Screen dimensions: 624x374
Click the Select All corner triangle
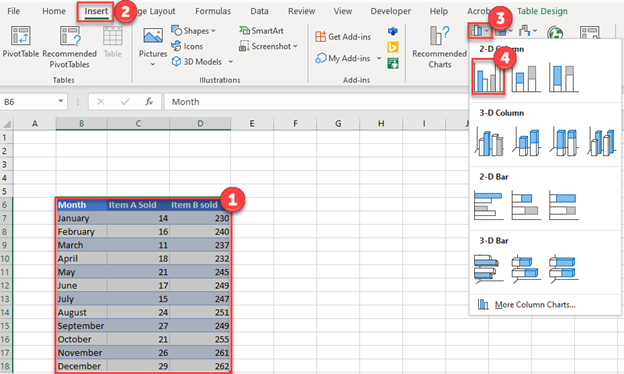7,124
